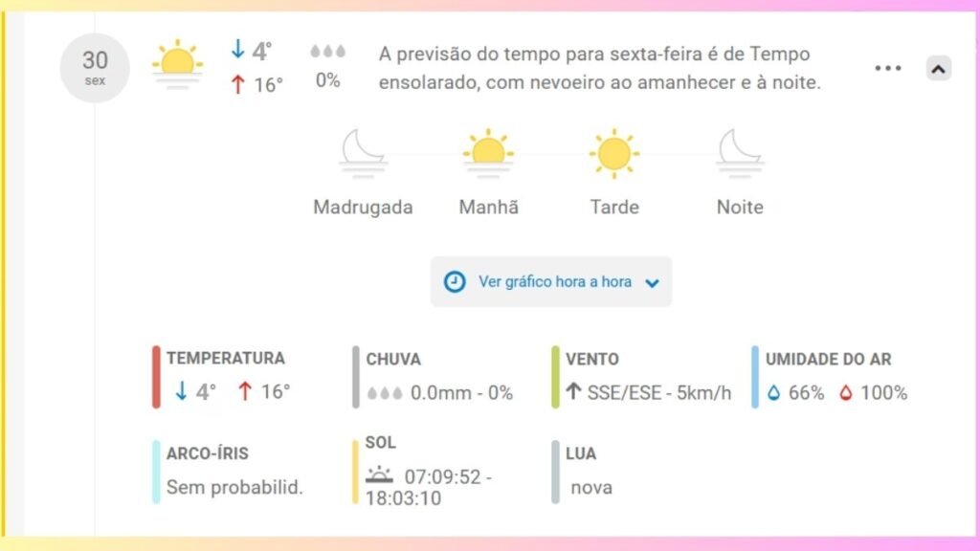Click the UMIDADE DO AR block
The height and width of the screenshot is (551, 980).
830,377
